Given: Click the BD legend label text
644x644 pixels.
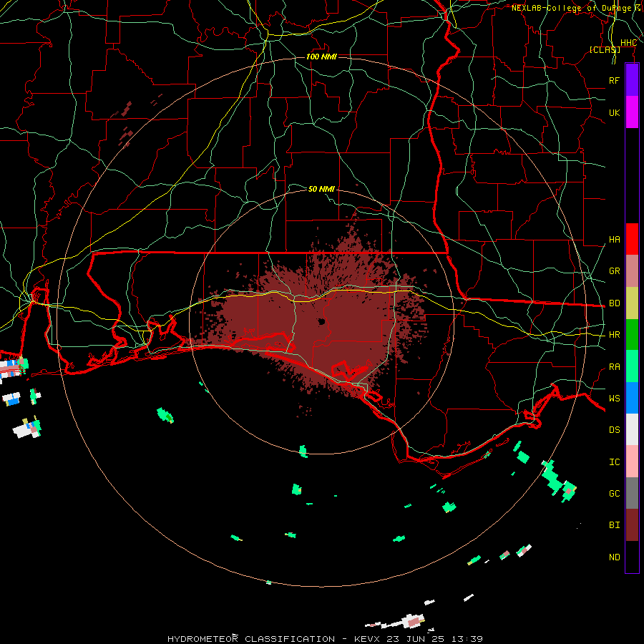Looking at the screenshot, I should coord(615,303).
